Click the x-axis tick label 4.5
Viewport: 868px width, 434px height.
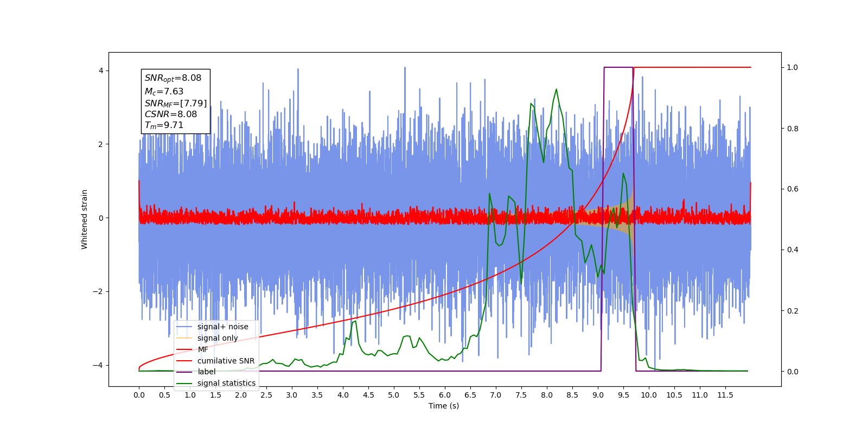coord(368,395)
